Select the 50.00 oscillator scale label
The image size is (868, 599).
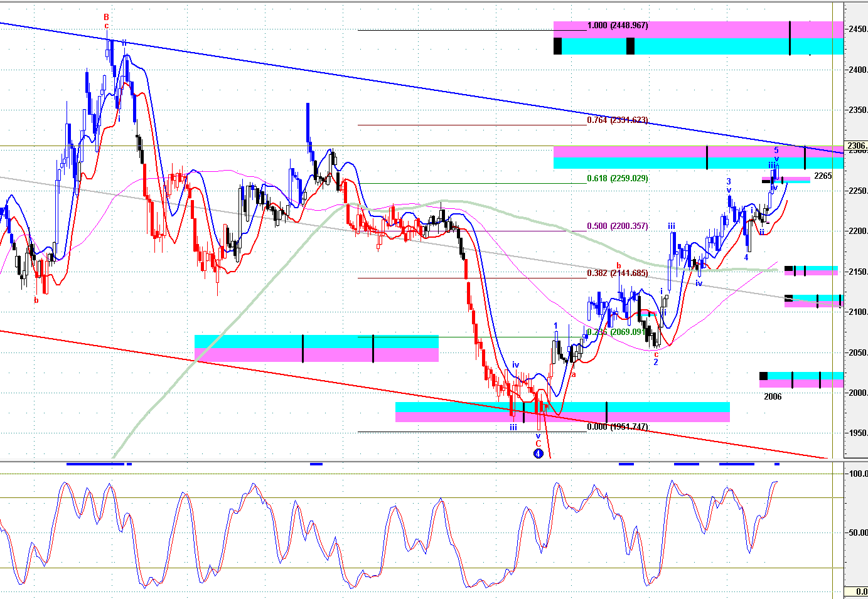[x=858, y=533]
